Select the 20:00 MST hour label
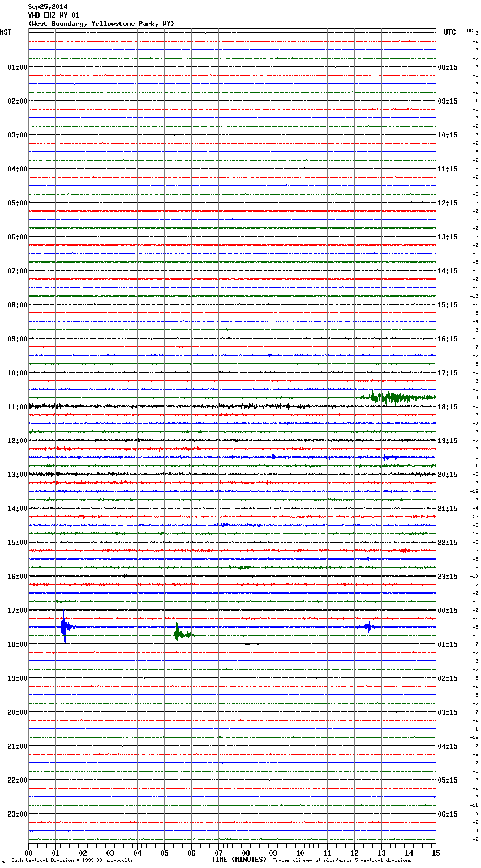Viewport: 481px width, 868px height. pos(18,712)
